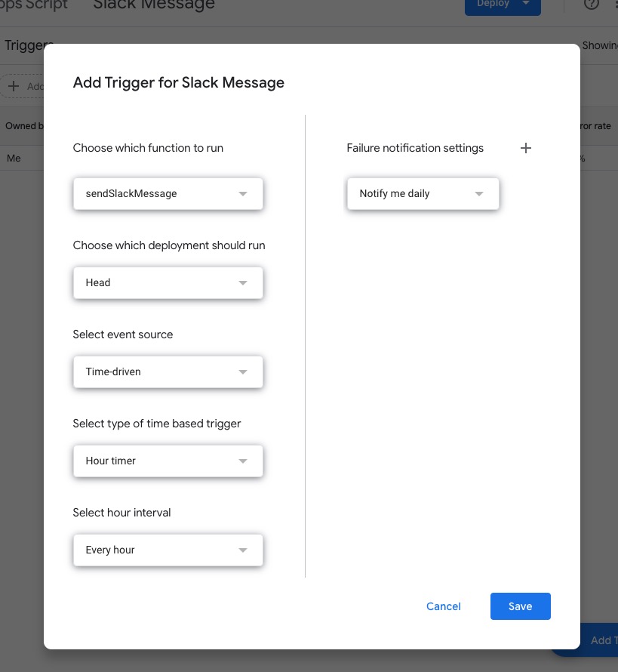Click the Me owner cell in background table
The height and width of the screenshot is (672, 618).
coord(14,158)
